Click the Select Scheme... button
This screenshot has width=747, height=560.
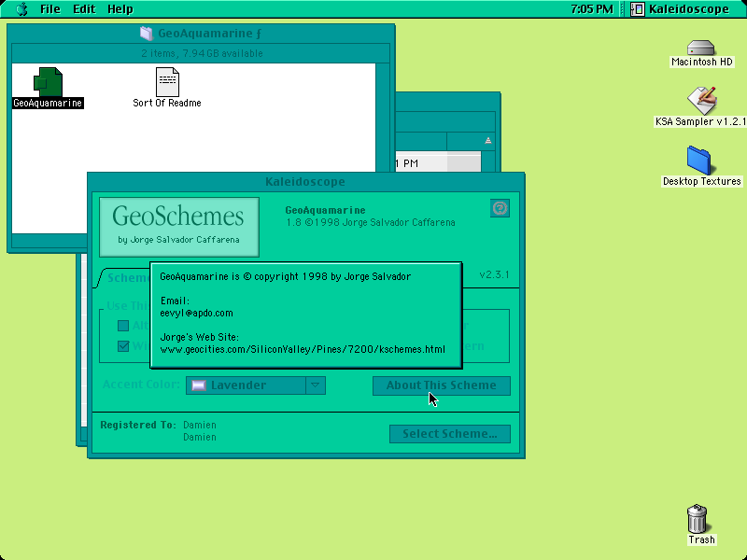click(x=450, y=434)
